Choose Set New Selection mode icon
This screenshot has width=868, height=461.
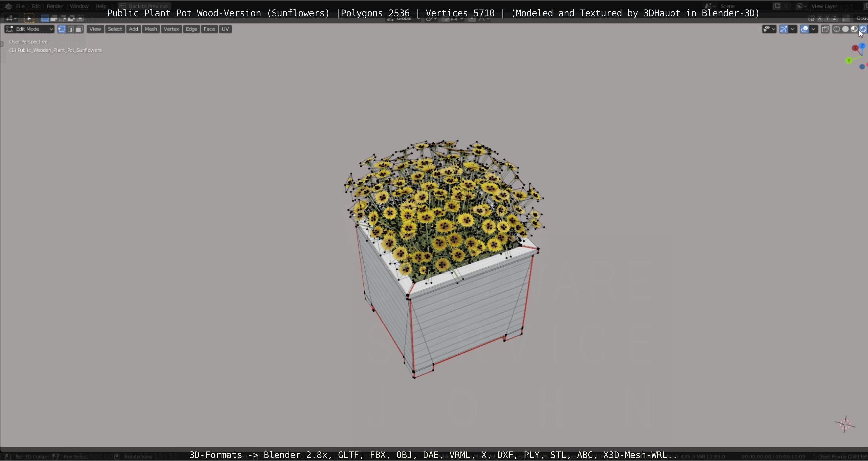click(45, 18)
